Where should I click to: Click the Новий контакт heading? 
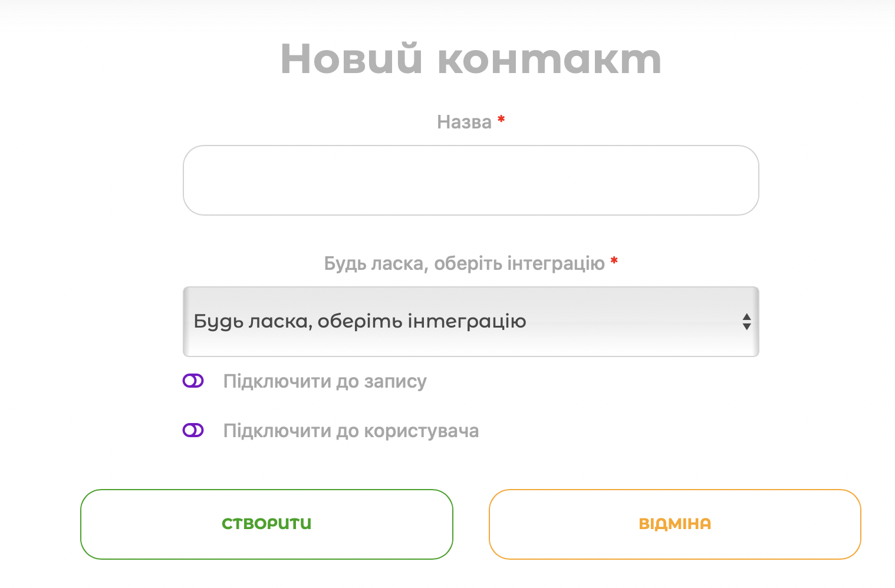[x=470, y=59]
